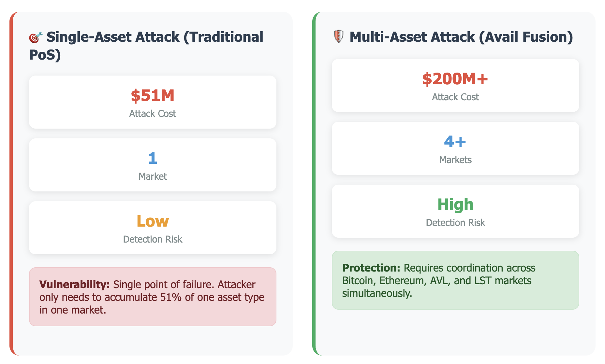The height and width of the screenshot is (364, 605).
Task: Click the red left border accent bar
Action: click(x=11, y=184)
